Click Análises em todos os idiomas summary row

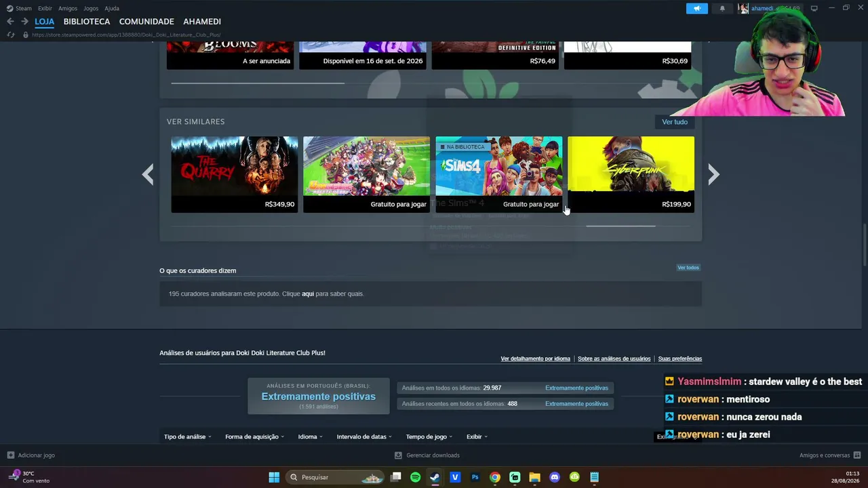pyautogui.click(x=505, y=388)
